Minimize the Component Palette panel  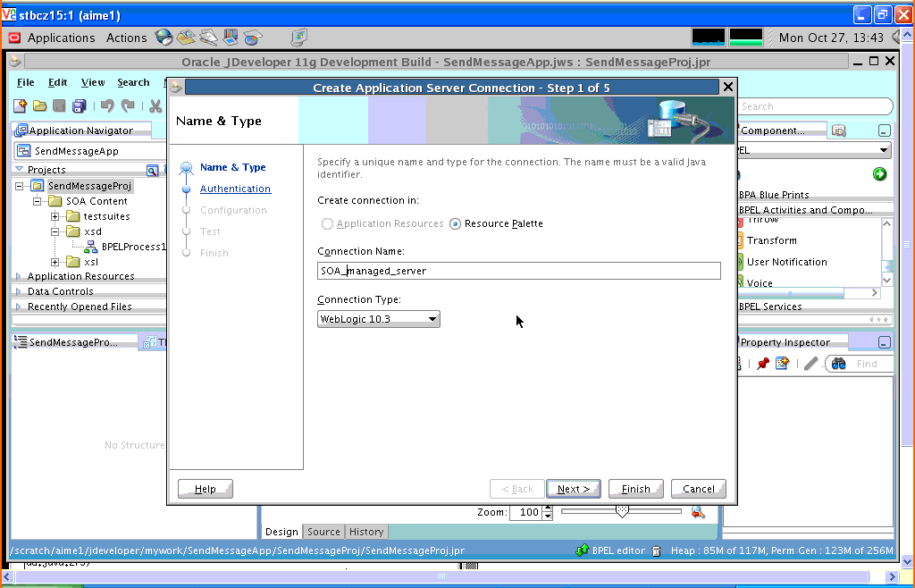pos(885,130)
